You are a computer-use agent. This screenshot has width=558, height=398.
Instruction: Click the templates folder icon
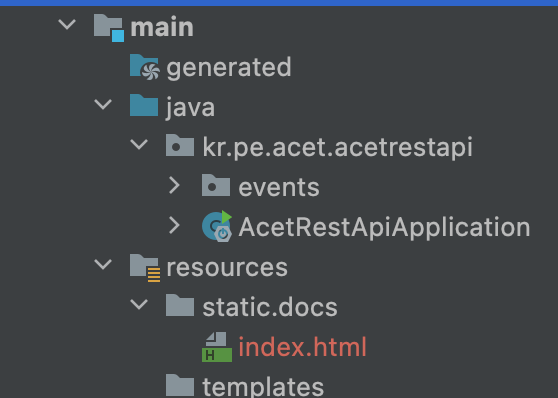tap(180, 385)
